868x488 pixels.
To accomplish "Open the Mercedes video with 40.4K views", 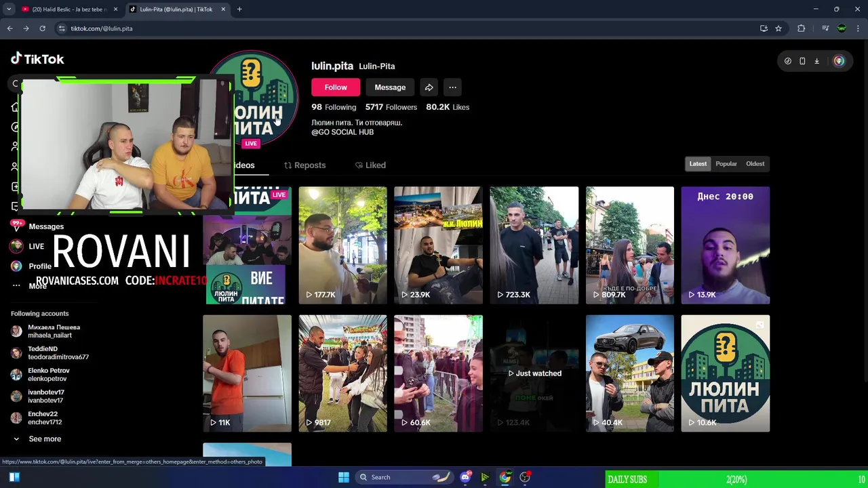I will click(630, 373).
